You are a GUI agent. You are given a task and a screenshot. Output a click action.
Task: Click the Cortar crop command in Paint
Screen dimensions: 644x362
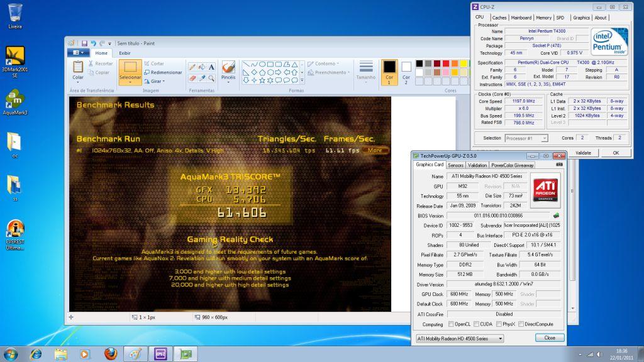click(154, 63)
